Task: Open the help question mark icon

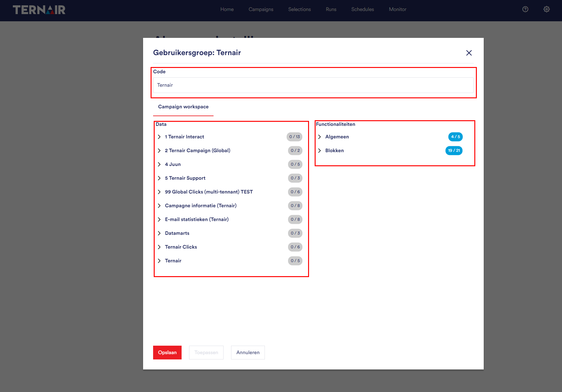Action: coord(525,9)
